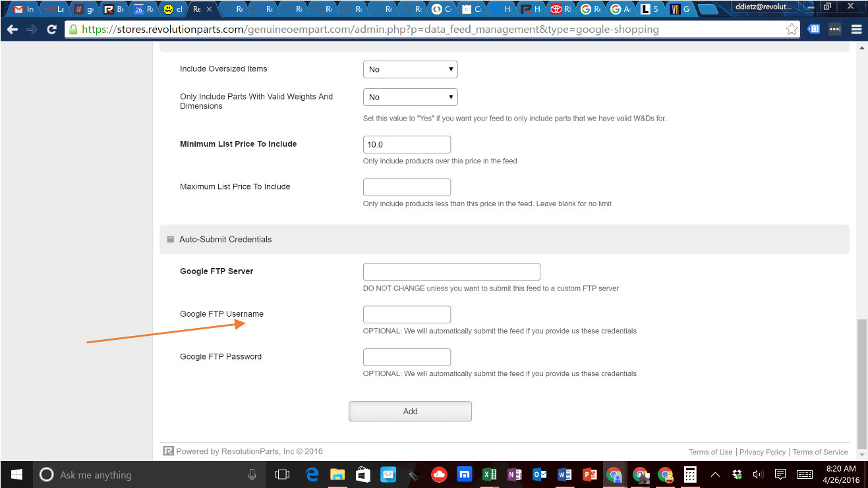Open the blue extension icon beside the star
This screenshot has width=868, height=488.
[814, 30]
